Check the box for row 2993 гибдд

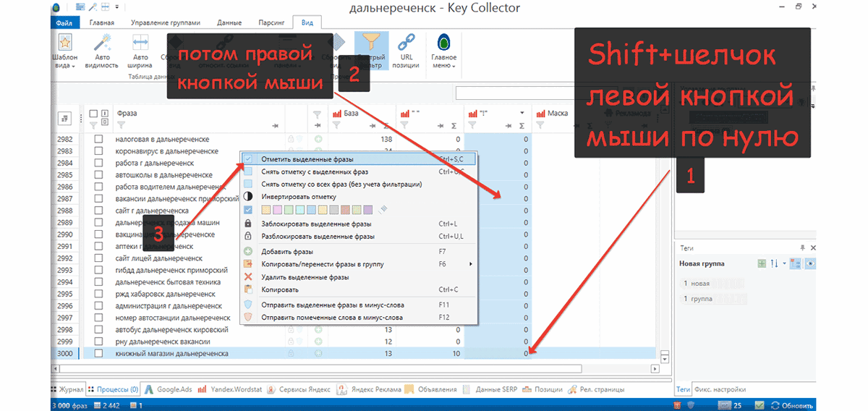pyautogui.click(x=99, y=270)
